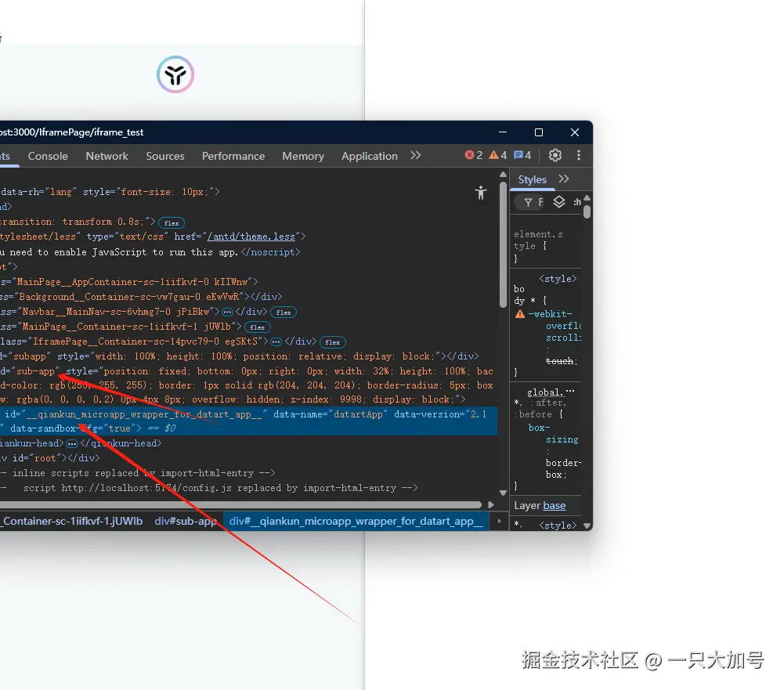The width and height of the screenshot is (784, 690).
Task: Click the "inline scripts replaced" comment row
Action: 138,473
